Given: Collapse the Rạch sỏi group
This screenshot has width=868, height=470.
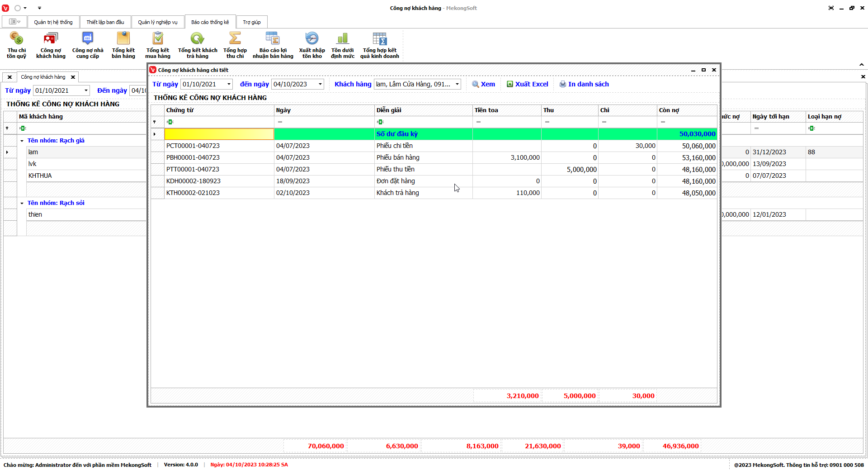Looking at the screenshot, I should tap(22, 203).
